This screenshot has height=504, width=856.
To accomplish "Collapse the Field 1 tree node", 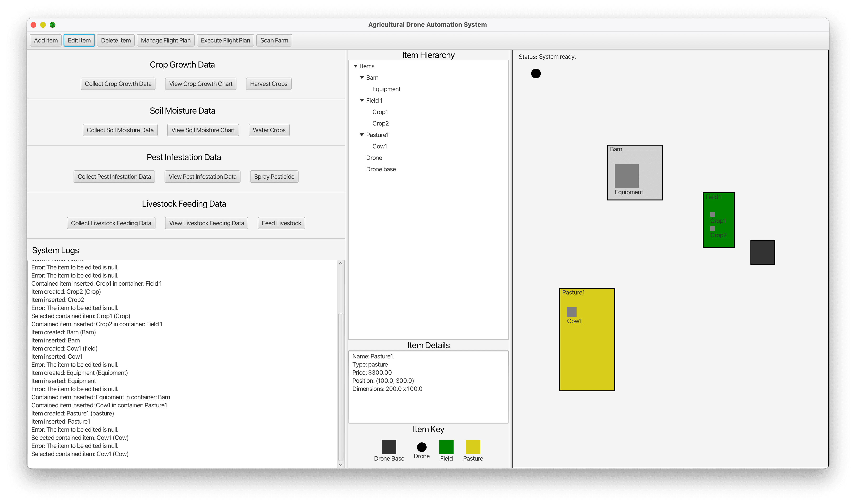I will pos(362,100).
